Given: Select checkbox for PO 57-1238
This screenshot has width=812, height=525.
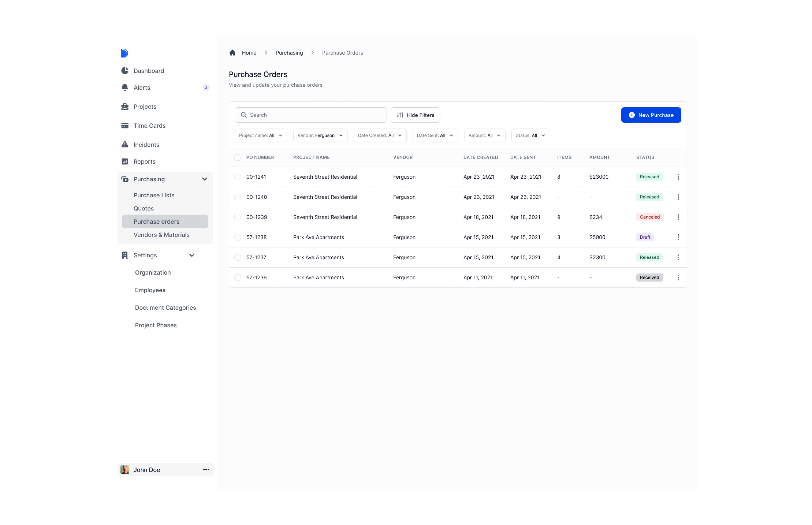Looking at the screenshot, I should [x=238, y=237].
